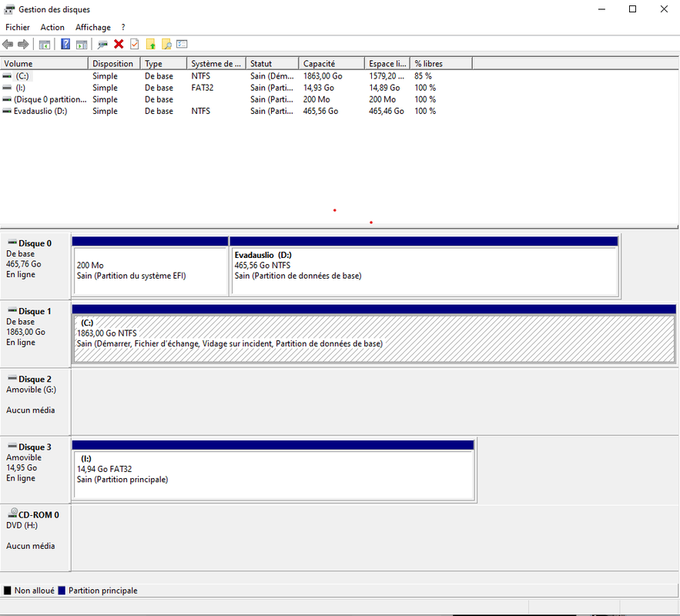This screenshot has height=616, width=680.
Task: Select the CD-ROM 0 DVD (H:) header
Action: tap(35, 537)
